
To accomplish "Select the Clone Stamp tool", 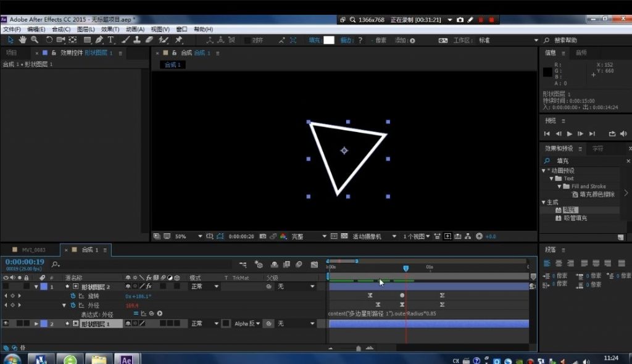I will pyautogui.click(x=137, y=40).
